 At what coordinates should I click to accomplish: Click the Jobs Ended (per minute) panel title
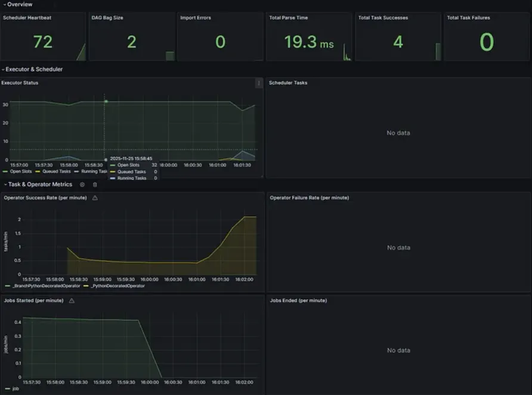coord(299,300)
